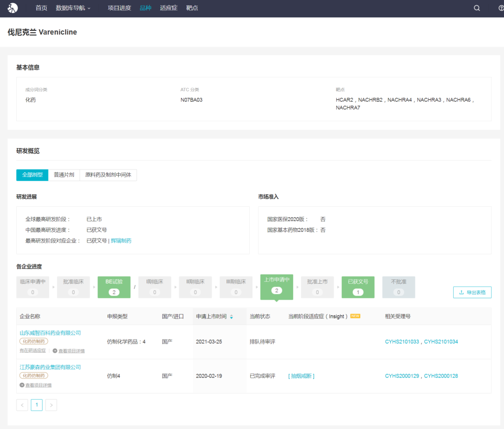Go to the next page with the right arrow
The width and height of the screenshot is (504, 429).
click(x=51, y=405)
